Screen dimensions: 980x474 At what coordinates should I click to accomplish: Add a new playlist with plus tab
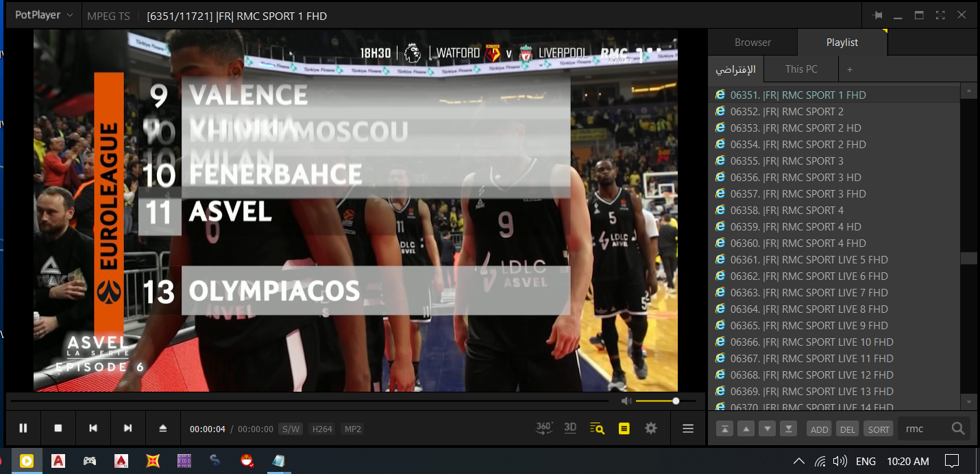(x=850, y=69)
